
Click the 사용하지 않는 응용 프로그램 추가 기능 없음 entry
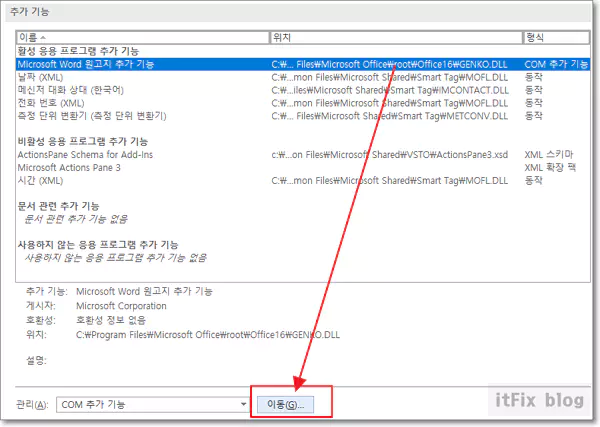click(115, 258)
